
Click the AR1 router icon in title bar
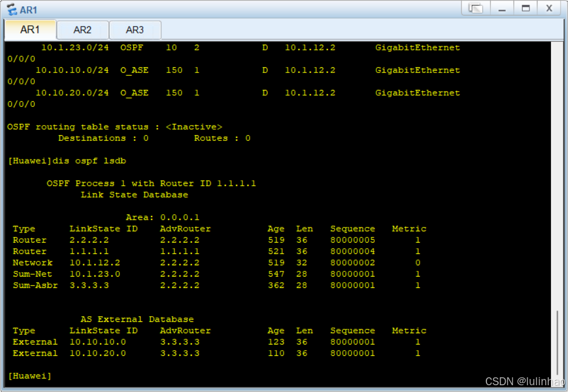pos(11,10)
